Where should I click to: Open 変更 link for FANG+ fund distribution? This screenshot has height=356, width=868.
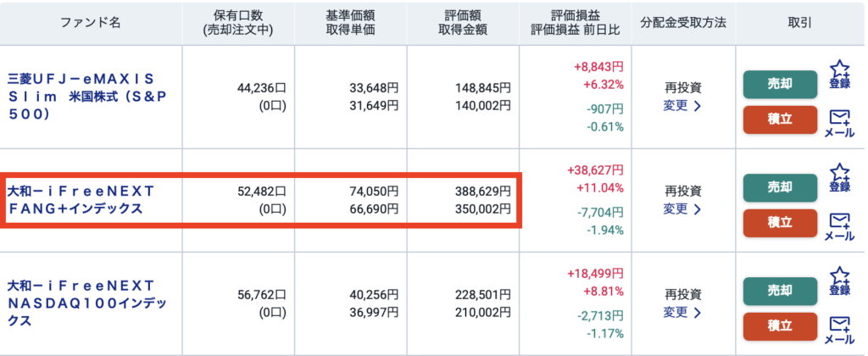tap(682, 209)
